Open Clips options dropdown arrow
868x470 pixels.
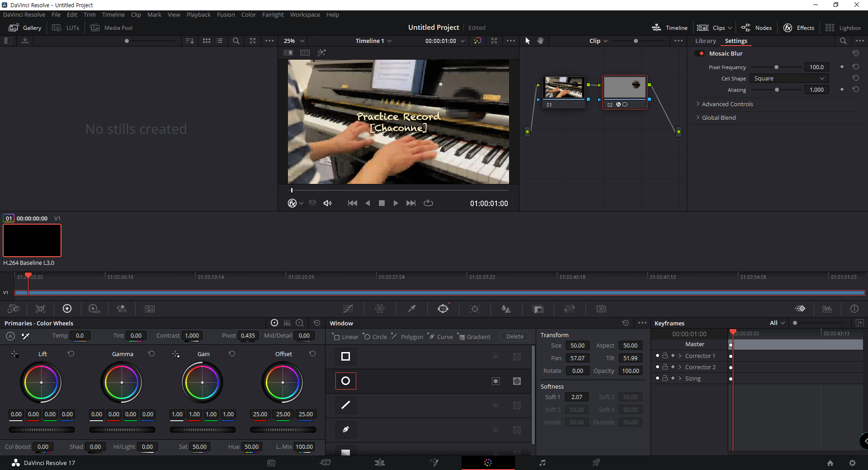[730, 28]
